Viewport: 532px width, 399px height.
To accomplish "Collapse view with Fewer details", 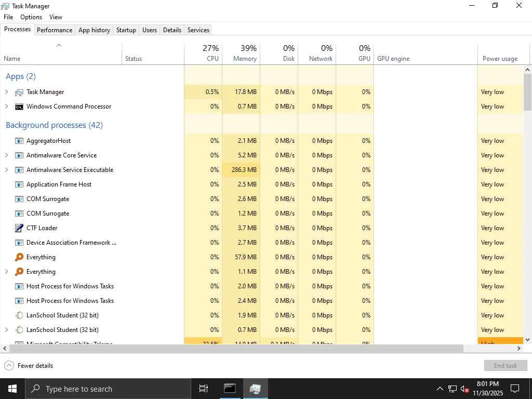I will point(29,366).
